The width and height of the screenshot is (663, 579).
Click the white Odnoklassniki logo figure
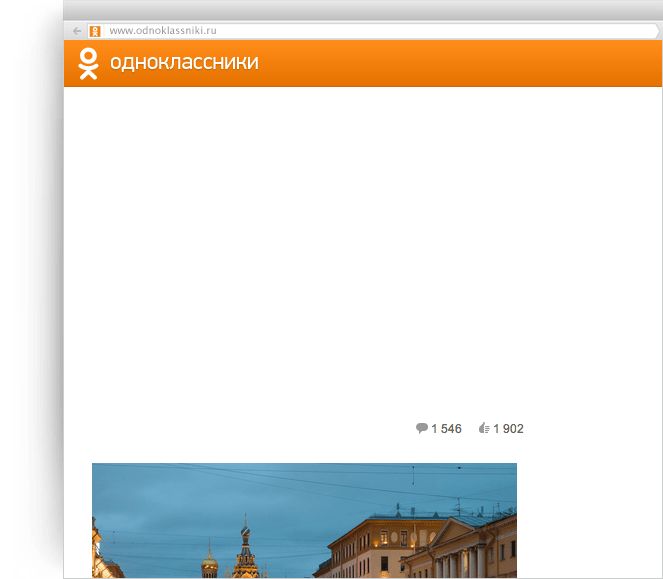(x=88, y=64)
